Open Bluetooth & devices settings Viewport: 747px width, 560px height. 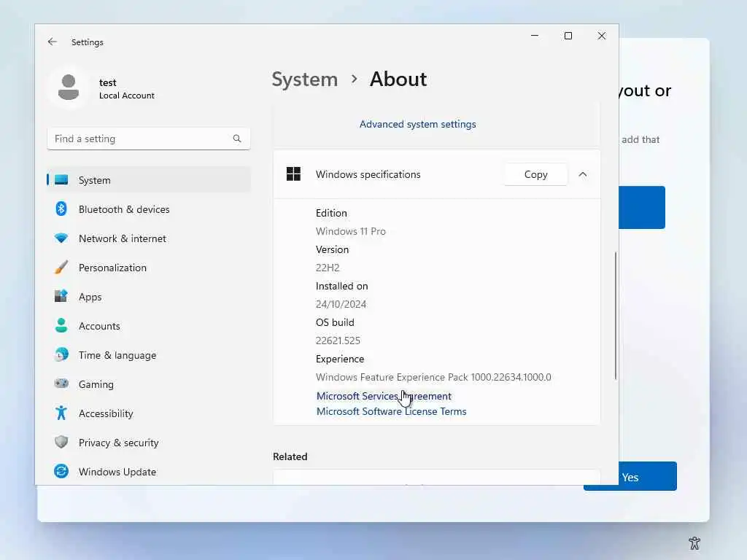click(x=149, y=209)
